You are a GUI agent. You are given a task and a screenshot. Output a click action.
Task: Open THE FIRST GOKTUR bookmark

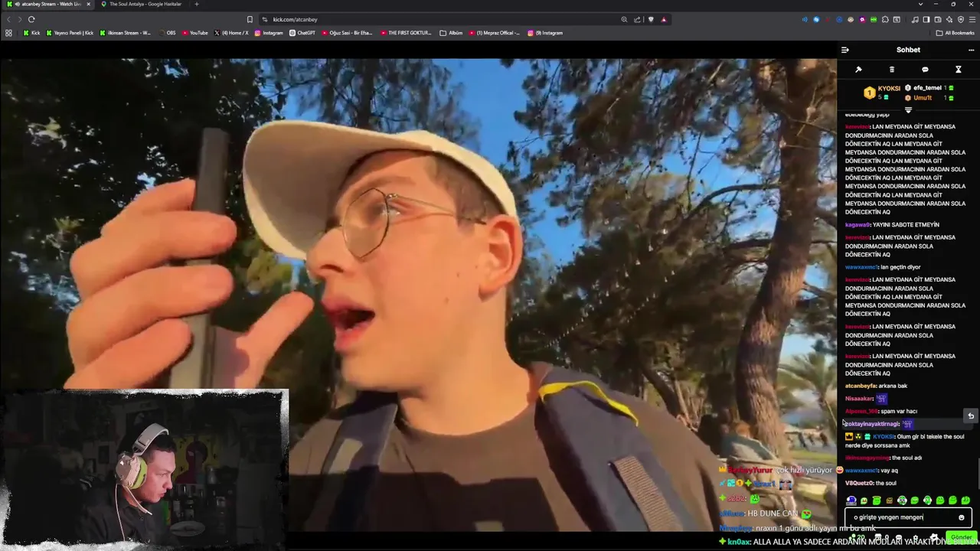coord(406,33)
